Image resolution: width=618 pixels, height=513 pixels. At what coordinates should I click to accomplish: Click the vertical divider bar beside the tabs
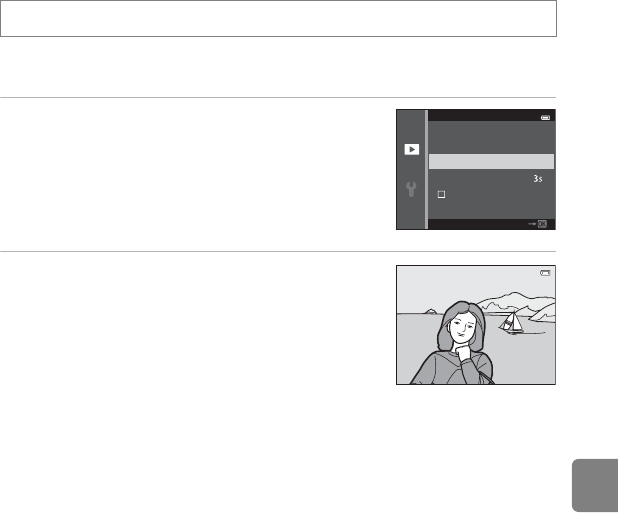426,169
